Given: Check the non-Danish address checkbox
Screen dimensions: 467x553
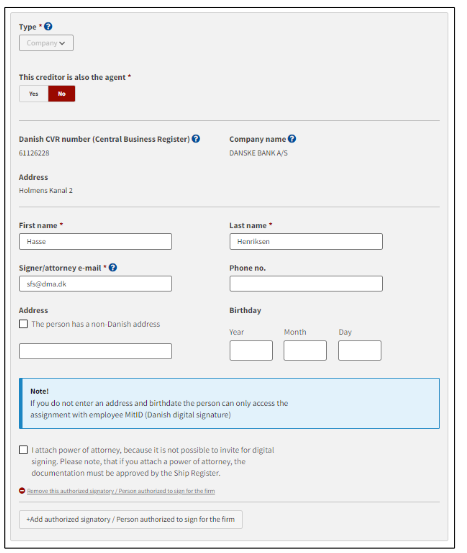Looking at the screenshot, I should [23, 324].
